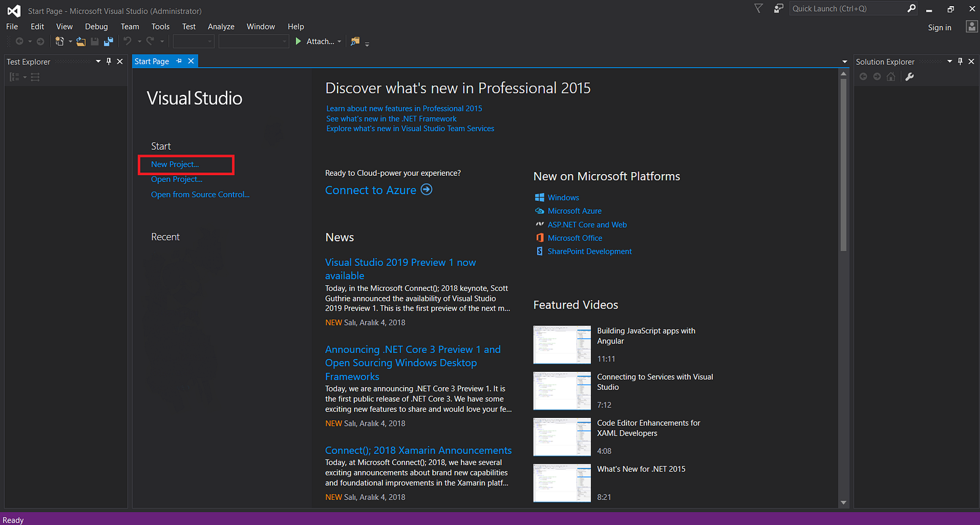Open the Tools menu

(160, 26)
